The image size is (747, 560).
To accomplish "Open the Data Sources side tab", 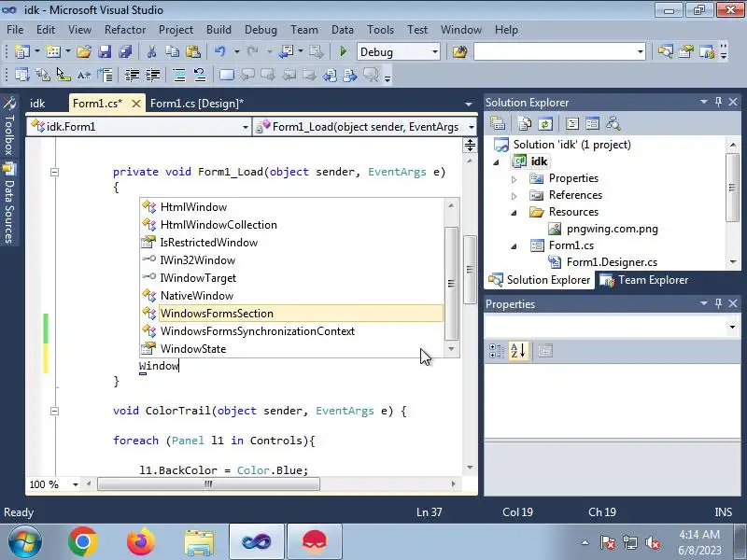I will (9, 203).
